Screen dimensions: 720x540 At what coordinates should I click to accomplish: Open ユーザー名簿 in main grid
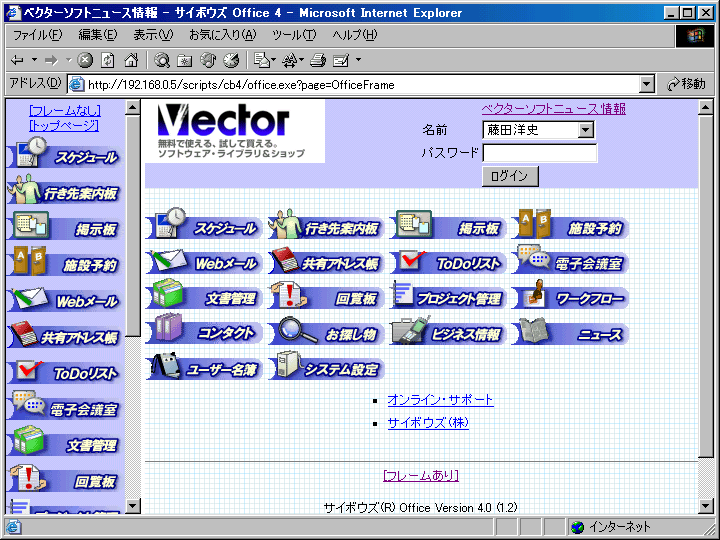(x=204, y=366)
